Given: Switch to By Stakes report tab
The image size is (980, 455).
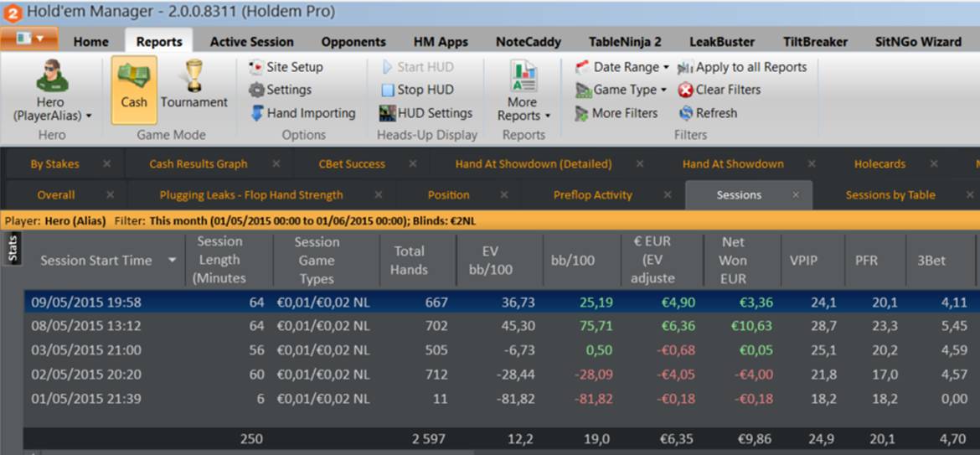Looking at the screenshot, I should coord(55,163).
